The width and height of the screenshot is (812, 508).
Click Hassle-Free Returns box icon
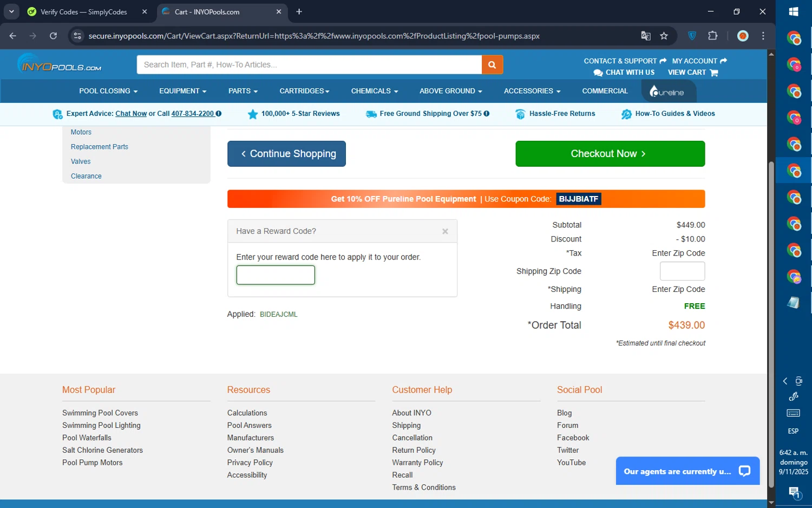[x=520, y=114]
